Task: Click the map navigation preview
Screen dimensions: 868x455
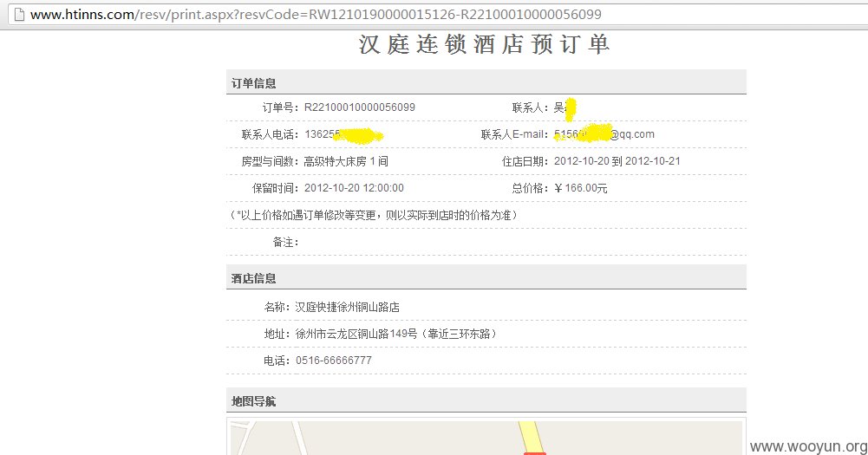Action: click(x=486, y=438)
